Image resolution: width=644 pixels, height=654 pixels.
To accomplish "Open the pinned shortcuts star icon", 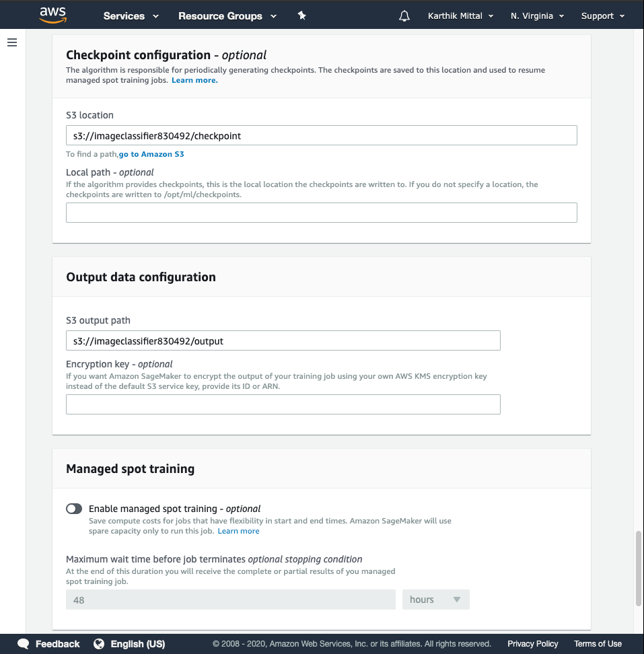I will click(301, 15).
